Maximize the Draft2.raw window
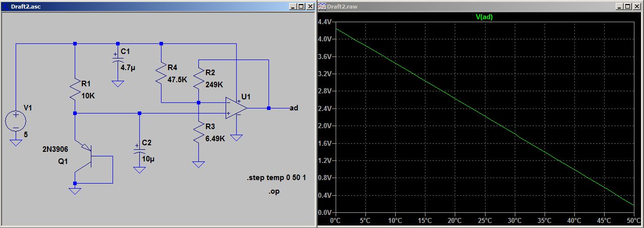 pos(629,7)
